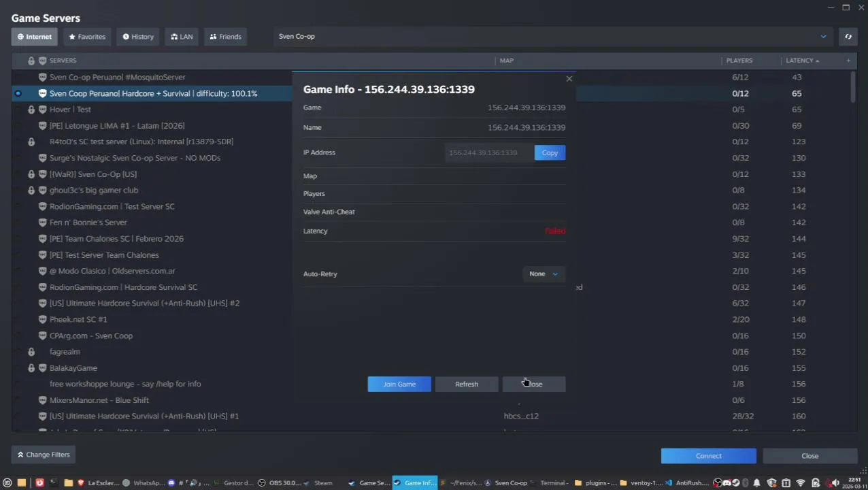The image size is (868, 490).
Task: Copy the server IP address
Action: click(x=550, y=153)
